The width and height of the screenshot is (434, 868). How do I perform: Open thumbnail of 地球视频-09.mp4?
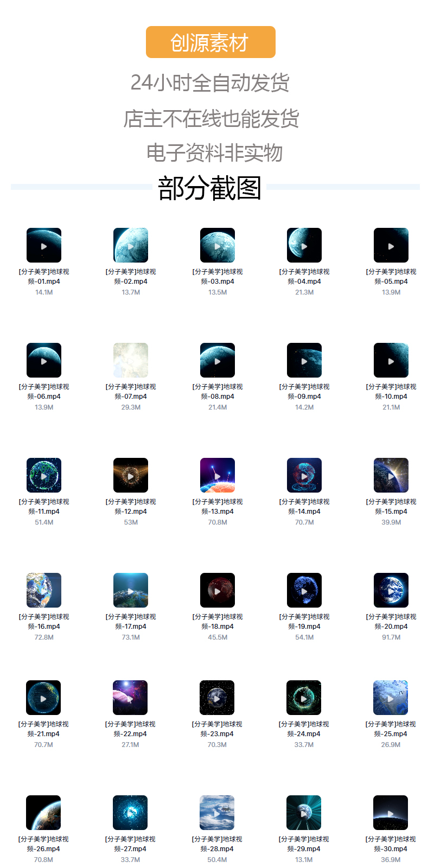(x=304, y=360)
